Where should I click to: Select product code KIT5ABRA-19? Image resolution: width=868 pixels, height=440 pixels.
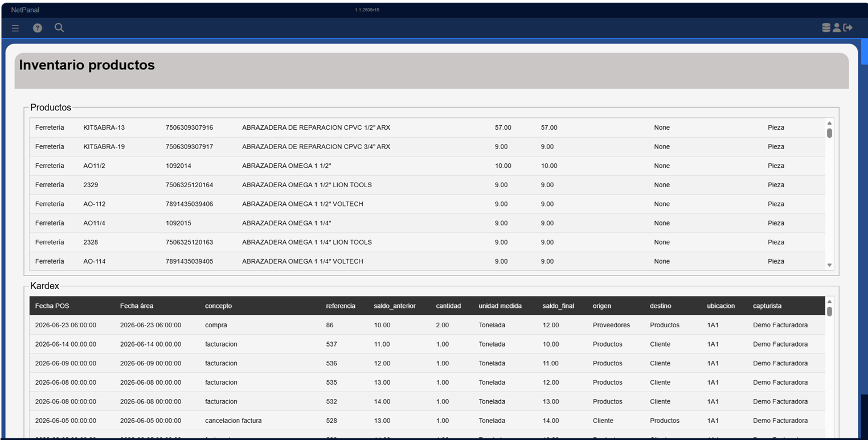coord(104,147)
